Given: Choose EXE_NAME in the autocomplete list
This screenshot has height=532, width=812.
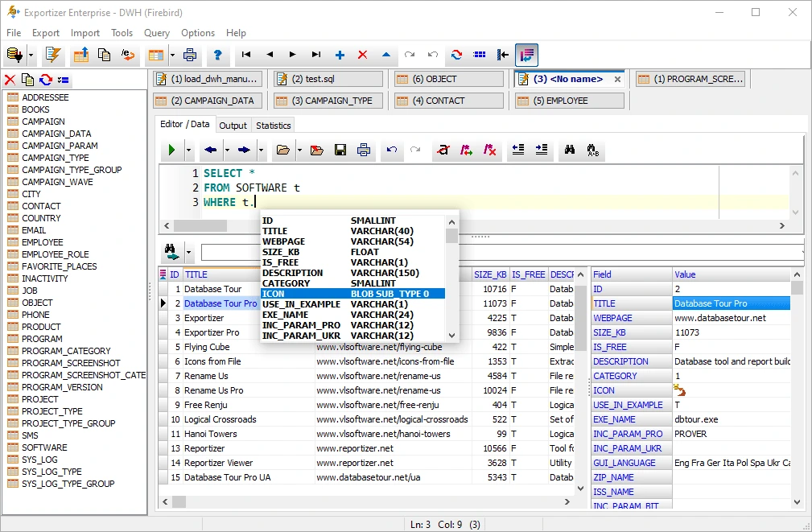Looking at the screenshot, I should [352, 315].
